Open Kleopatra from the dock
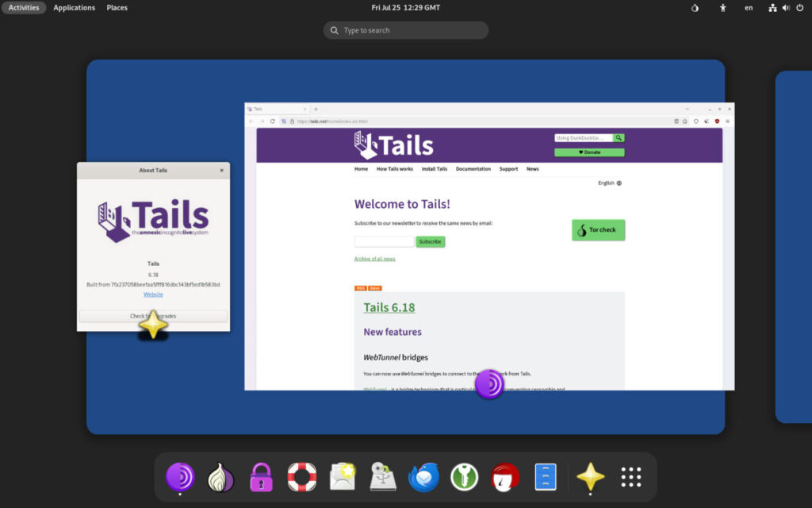 tap(505, 477)
